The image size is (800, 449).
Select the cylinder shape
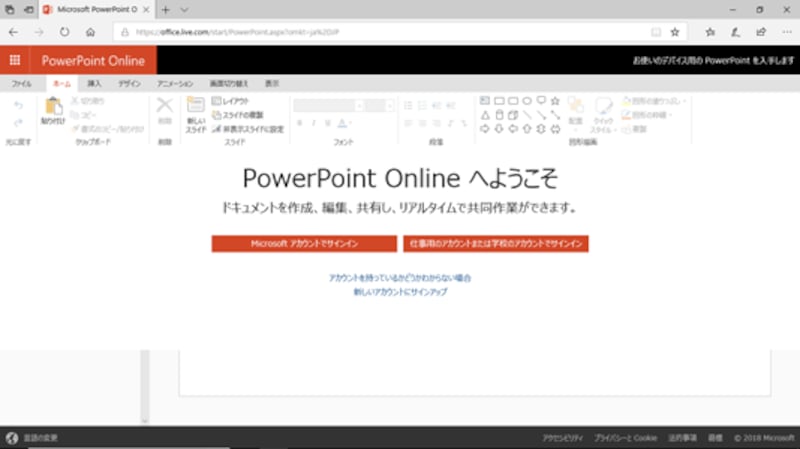(x=499, y=115)
